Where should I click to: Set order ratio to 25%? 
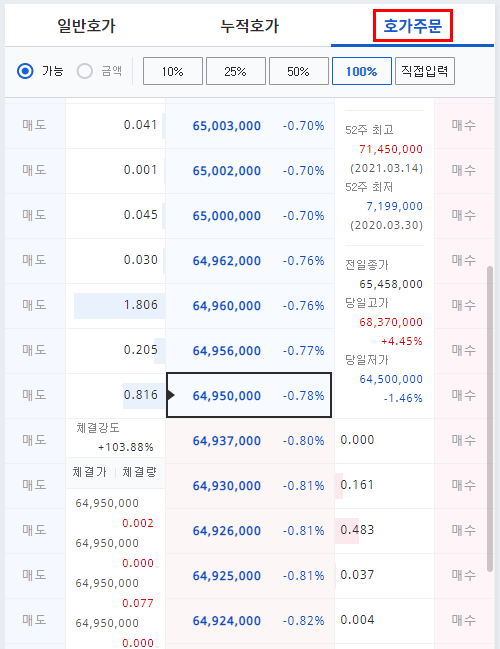(x=236, y=71)
